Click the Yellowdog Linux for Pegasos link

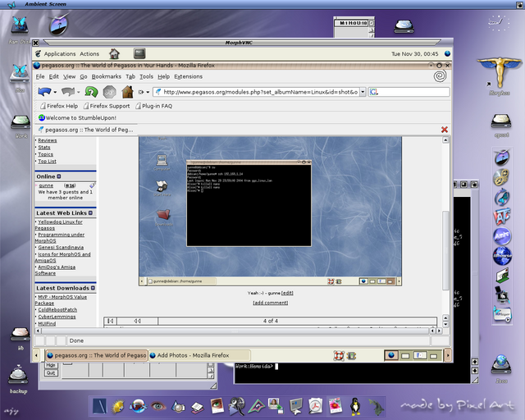(58, 225)
